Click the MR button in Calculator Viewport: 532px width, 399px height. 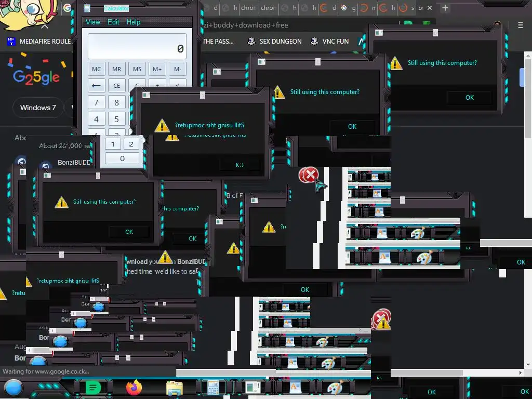point(117,69)
